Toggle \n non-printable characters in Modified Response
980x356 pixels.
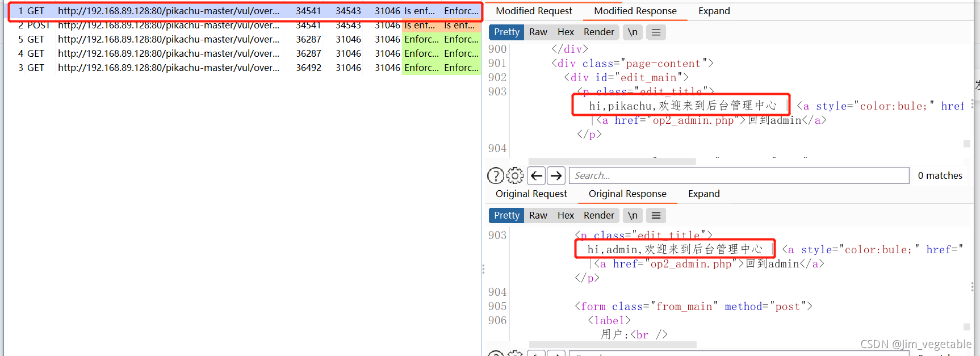click(x=633, y=32)
